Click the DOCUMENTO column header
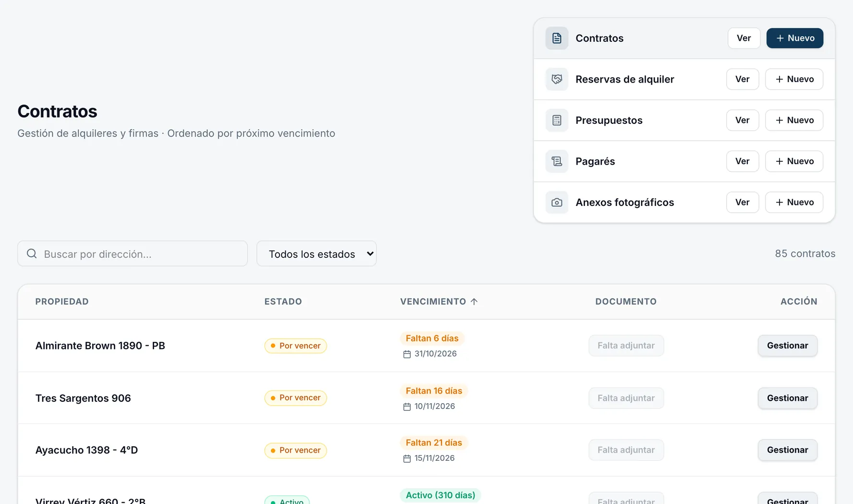 (x=626, y=301)
